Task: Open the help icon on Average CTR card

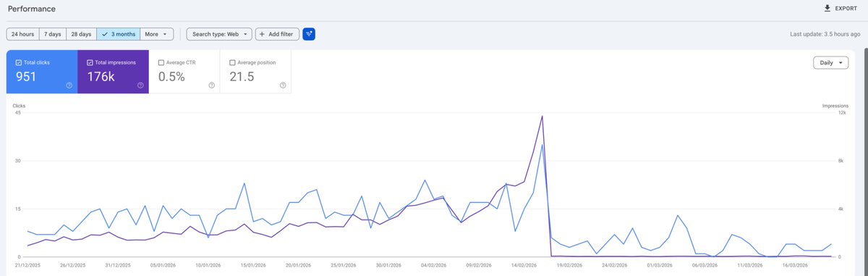Action: point(211,85)
